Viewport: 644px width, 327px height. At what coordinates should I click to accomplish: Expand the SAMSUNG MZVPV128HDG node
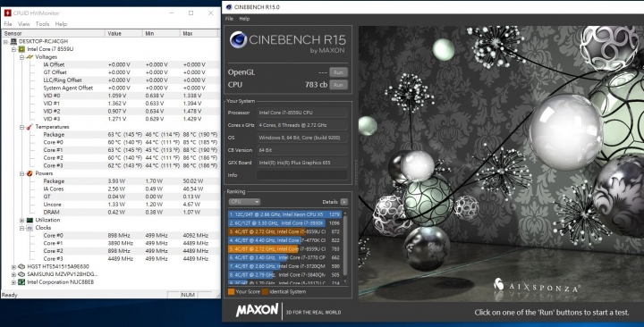tap(13, 274)
